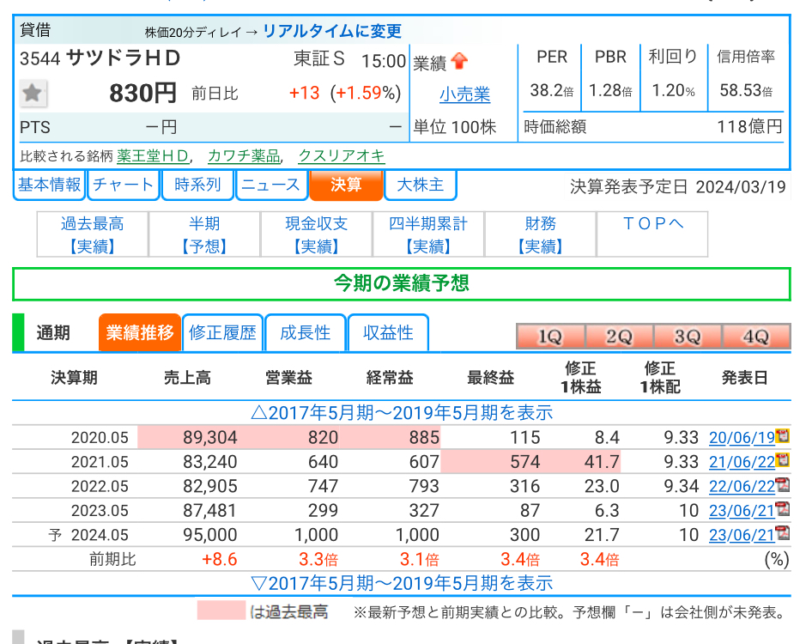Click the 1Q quarter button
This screenshot has height=644, width=812.
point(550,337)
